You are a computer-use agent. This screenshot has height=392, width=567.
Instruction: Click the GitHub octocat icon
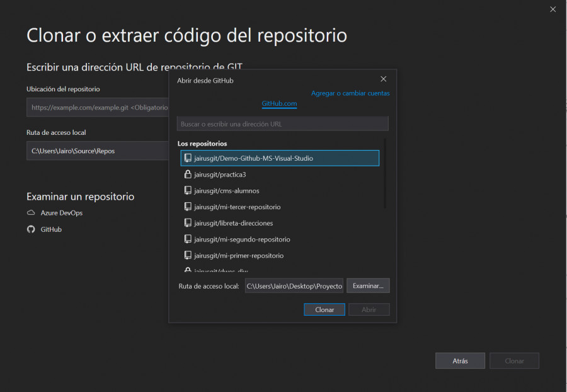pos(31,229)
